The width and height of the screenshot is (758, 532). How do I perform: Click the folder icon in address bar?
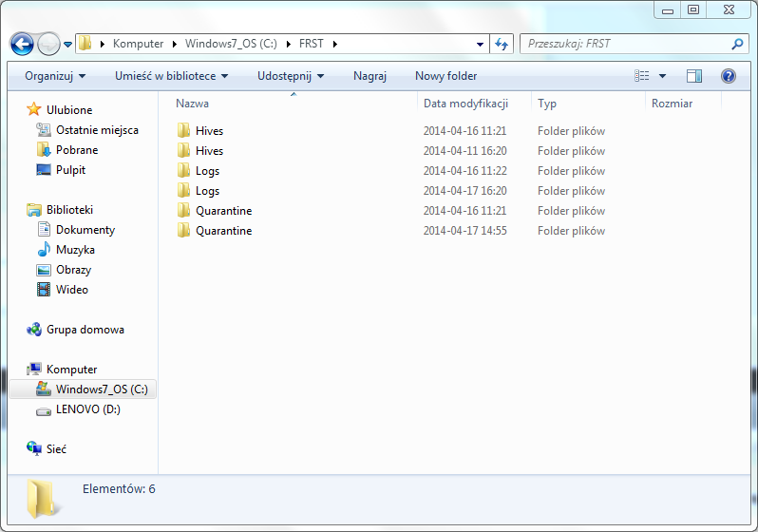click(x=85, y=43)
